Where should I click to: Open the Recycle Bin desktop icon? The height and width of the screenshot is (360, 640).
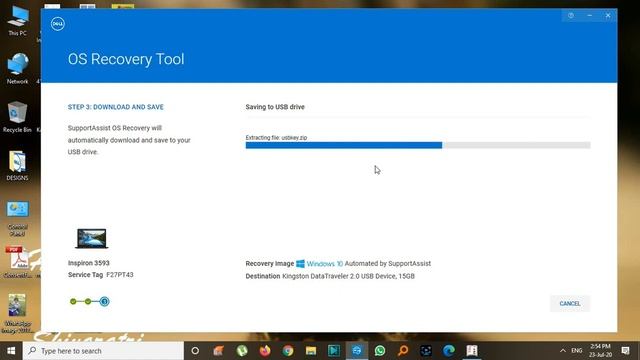coord(17,117)
